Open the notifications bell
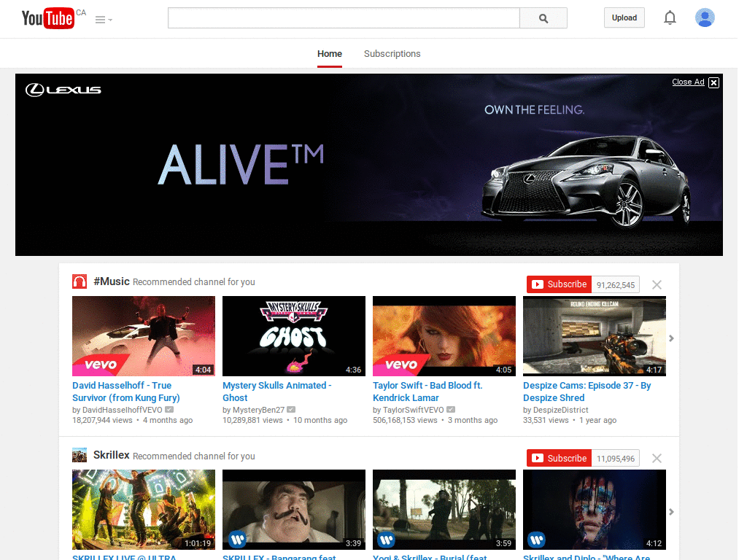747x560 pixels. [670, 18]
